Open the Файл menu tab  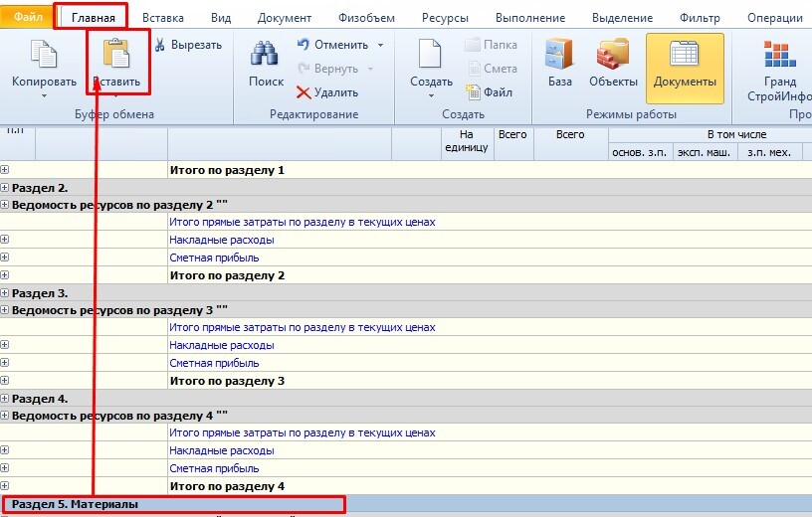[x=27, y=17]
